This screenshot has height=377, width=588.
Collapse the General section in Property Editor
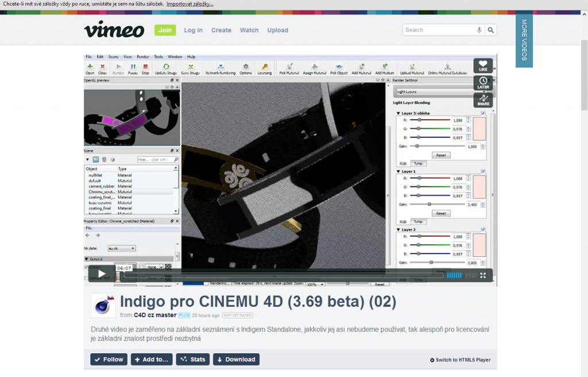pos(87,259)
